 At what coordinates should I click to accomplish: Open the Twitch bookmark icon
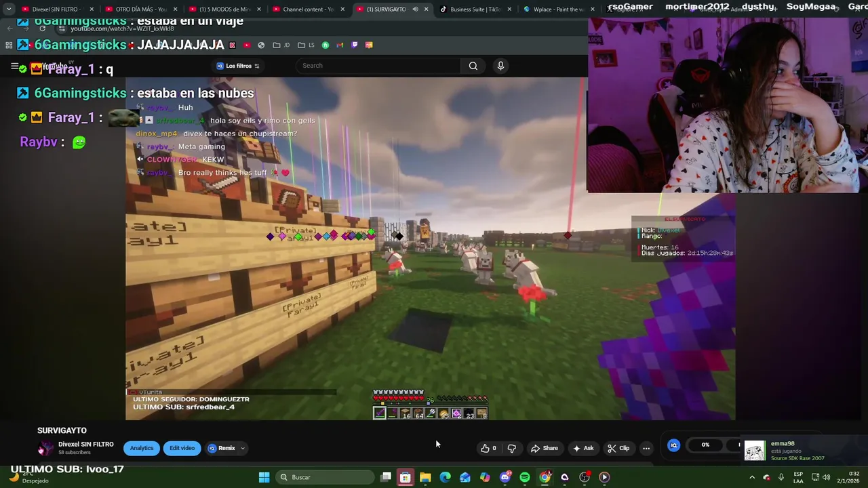354,45
